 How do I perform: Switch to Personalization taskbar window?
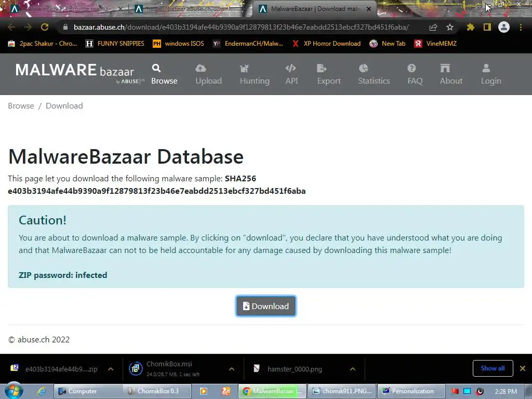click(x=411, y=391)
